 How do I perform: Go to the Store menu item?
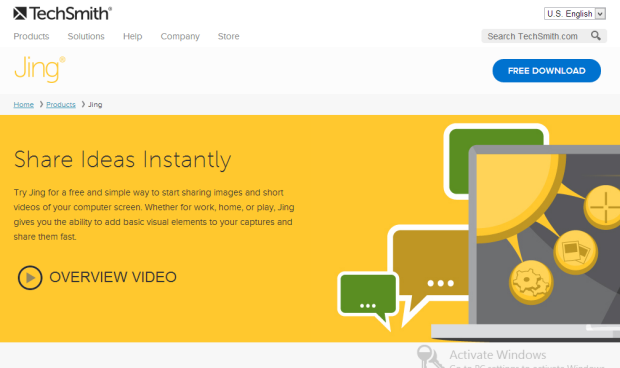[x=229, y=36]
